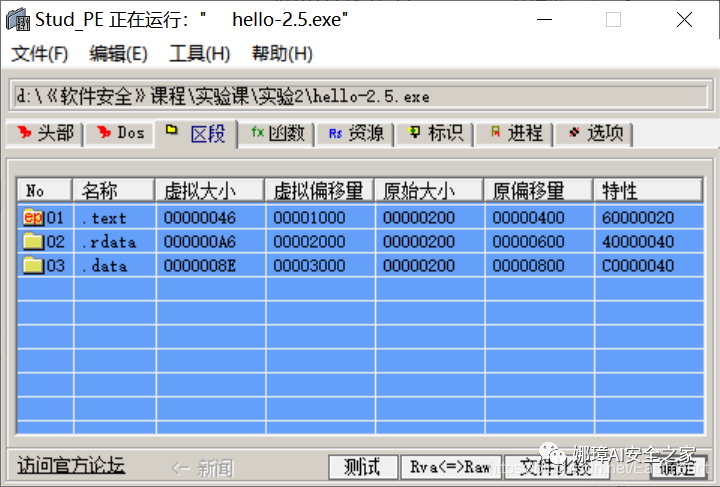Screen dimensions: 720x487
Task: Click the Stud_PE application icon in title bar
Action: click(17, 20)
